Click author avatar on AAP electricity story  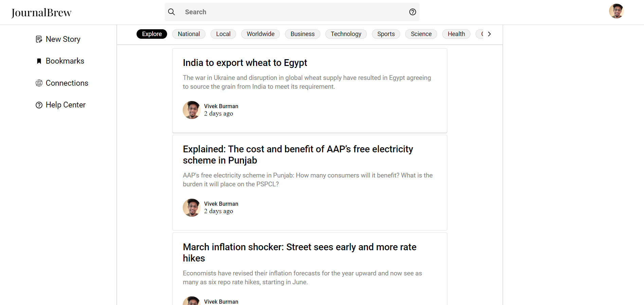click(192, 207)
